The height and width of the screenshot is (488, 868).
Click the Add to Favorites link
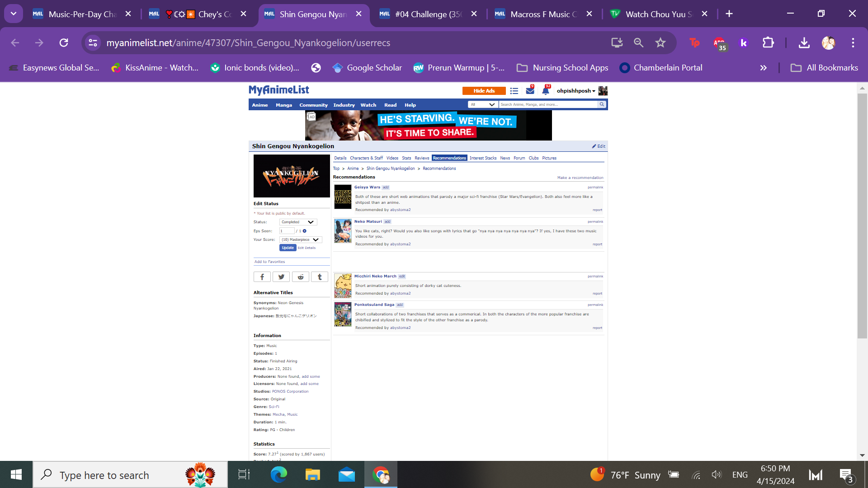269,262
